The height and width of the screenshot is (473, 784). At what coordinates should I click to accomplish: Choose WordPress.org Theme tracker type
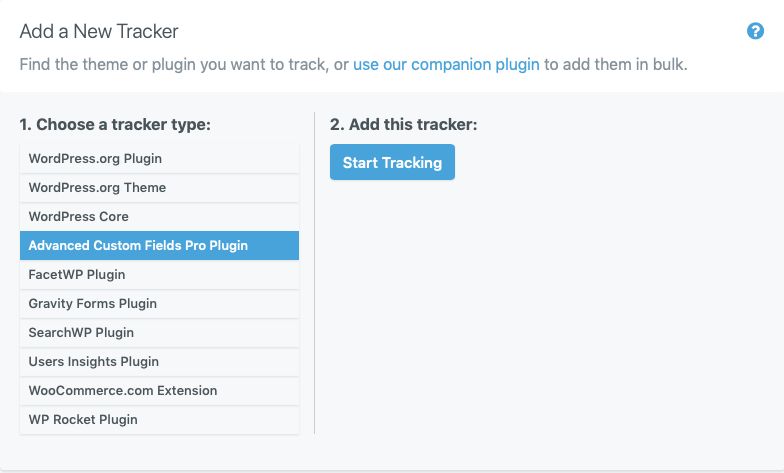pyautogui.click(x=160, y=188)
